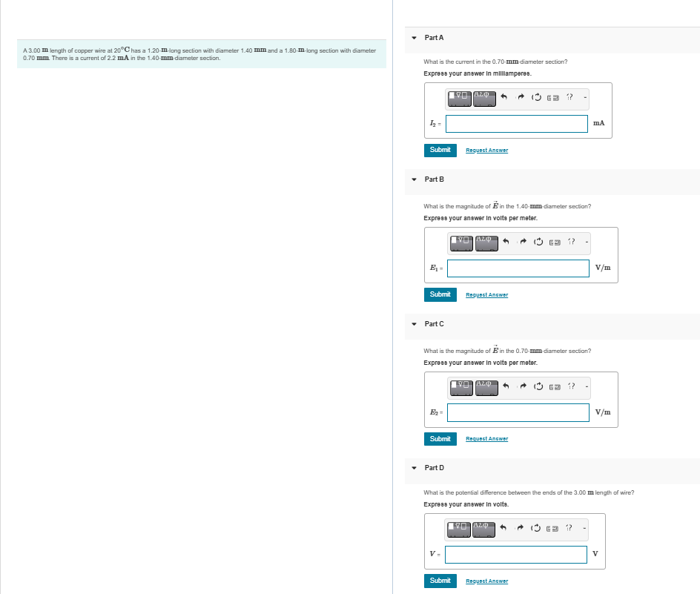Screen dimensions: 700x594
Task: Click help question mark in Part D toolbar
Action: pyautogui.click(x=568, y=527)
